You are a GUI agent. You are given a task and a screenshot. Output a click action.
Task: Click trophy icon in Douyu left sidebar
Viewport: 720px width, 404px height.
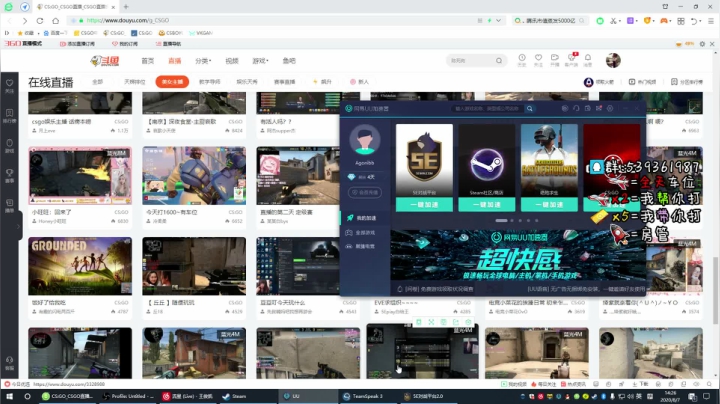[x=9, y=173]
